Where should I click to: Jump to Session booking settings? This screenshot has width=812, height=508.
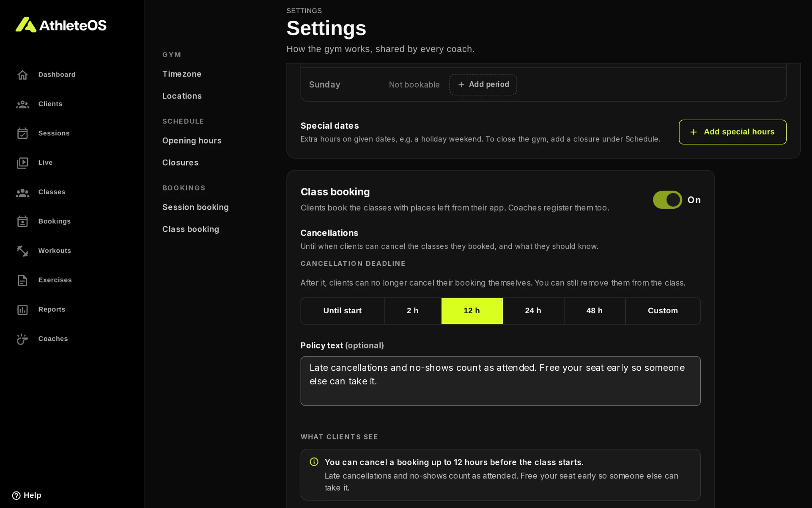pos(195,207)
